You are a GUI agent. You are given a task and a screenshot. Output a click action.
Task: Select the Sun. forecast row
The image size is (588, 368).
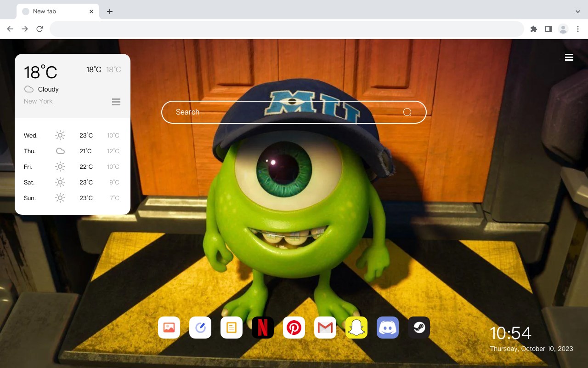click(73, 198)
